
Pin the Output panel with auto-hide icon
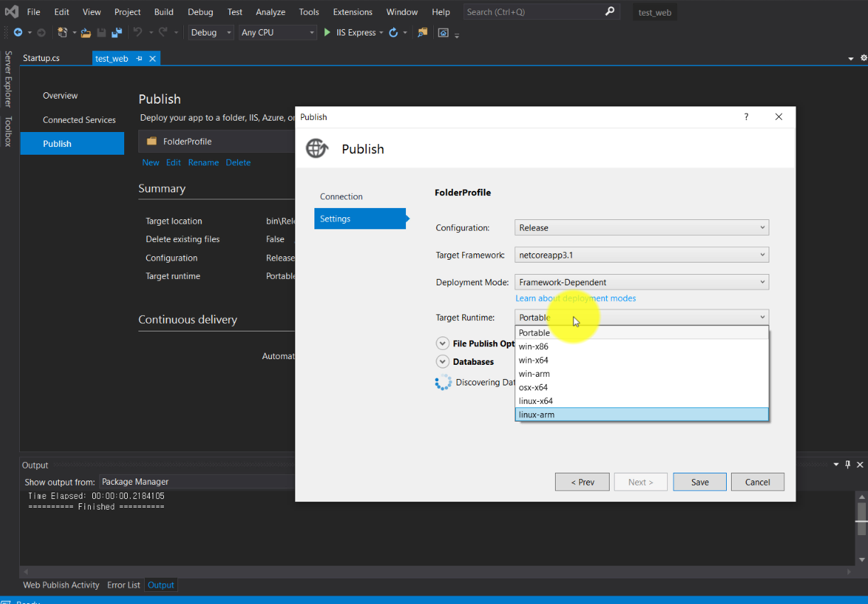847,465
